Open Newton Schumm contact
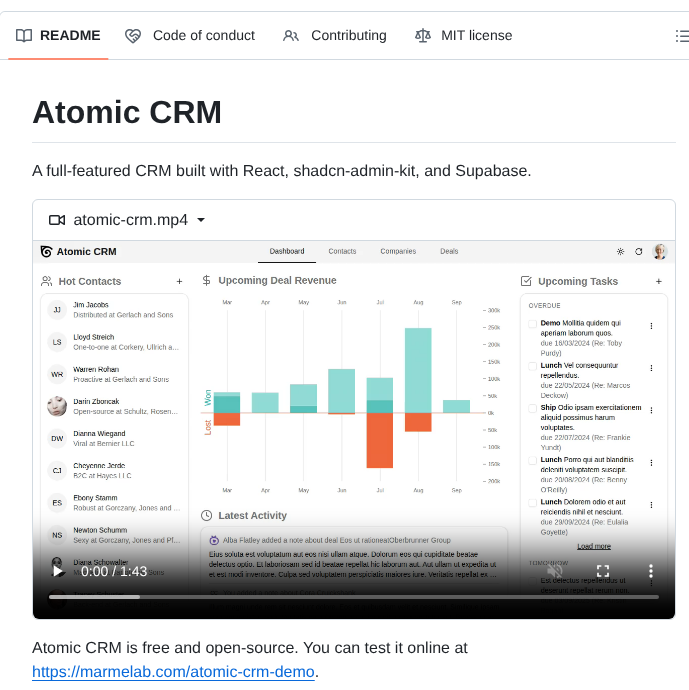This screenshot has width=689, height=690. tap(114, 535)
